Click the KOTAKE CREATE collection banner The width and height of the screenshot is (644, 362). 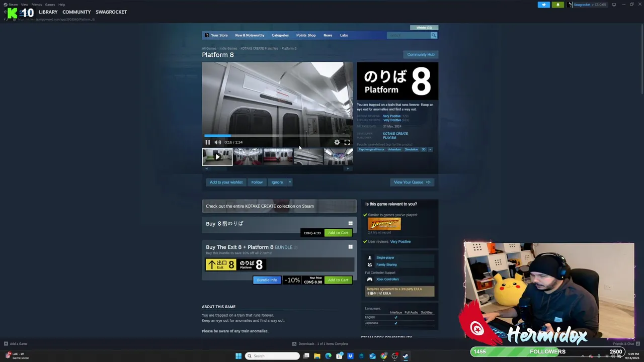pos(279,206)
